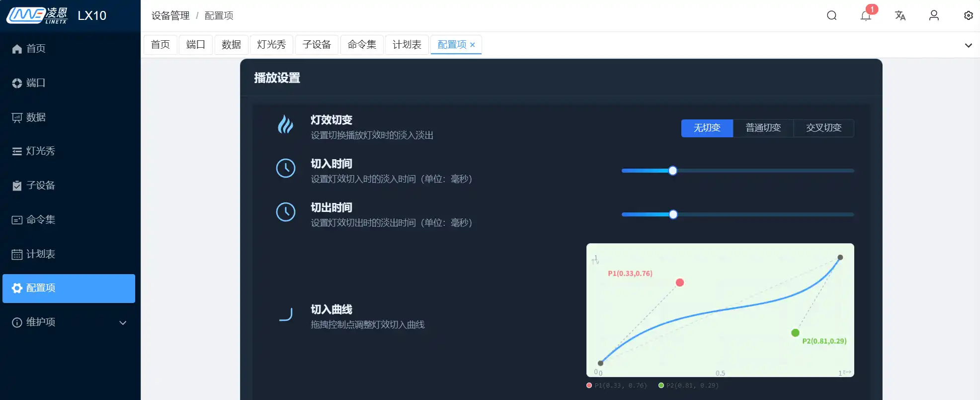Open the tab list dropdown chevron
This screenshot has width=980, height=400.
click(969, 45)
